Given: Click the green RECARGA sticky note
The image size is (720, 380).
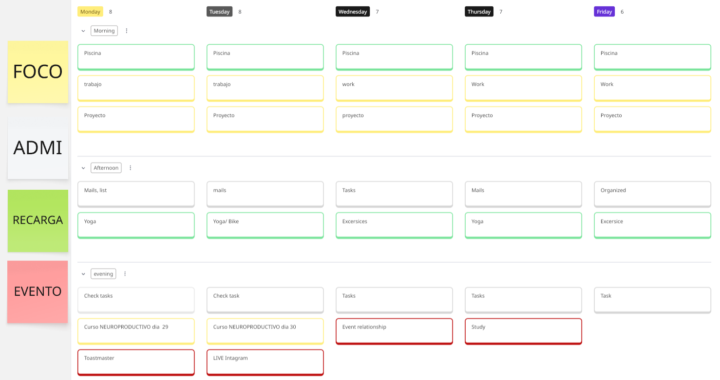Looking at the screenshot, I should click(38, 221).
